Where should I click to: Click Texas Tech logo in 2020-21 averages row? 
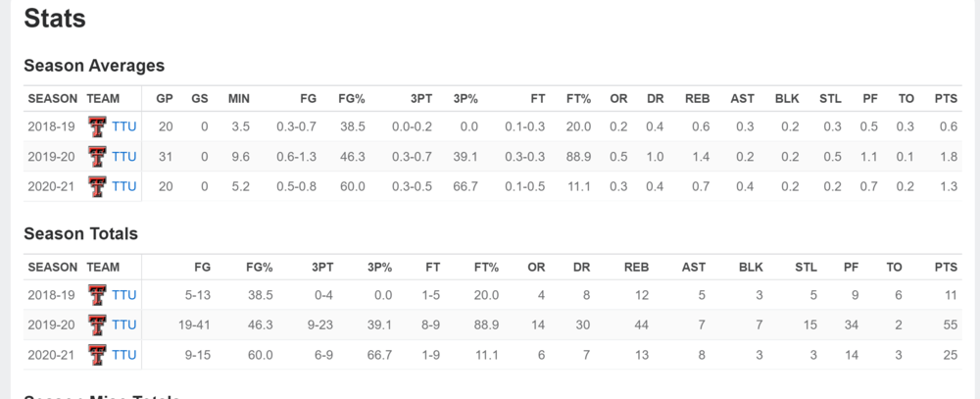pyautogui.click(x=97, y=186)
